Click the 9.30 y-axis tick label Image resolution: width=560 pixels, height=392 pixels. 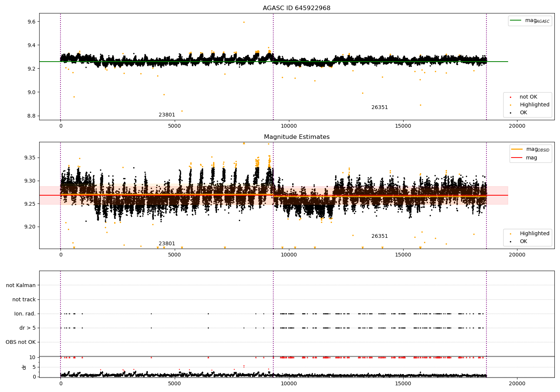pyautogui.click(x=30, y=181)
